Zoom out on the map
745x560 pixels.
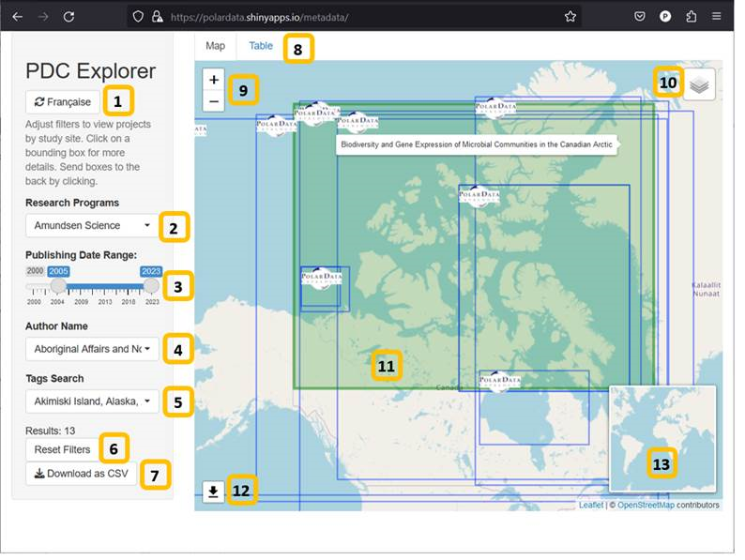click(x=214, y=100)
